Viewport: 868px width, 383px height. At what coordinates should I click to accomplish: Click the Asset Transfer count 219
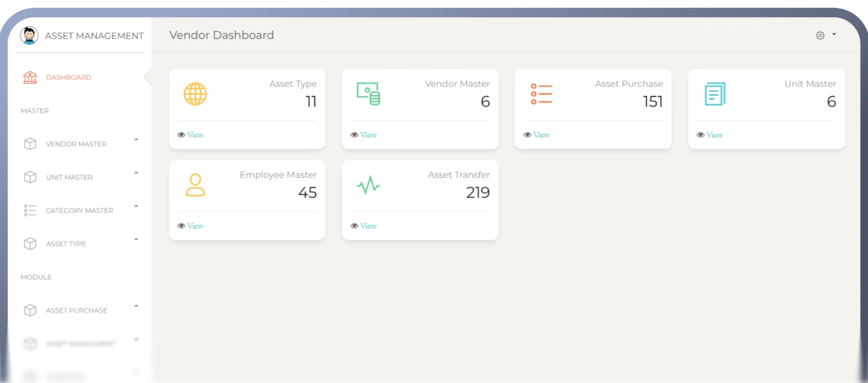point(478,193)
